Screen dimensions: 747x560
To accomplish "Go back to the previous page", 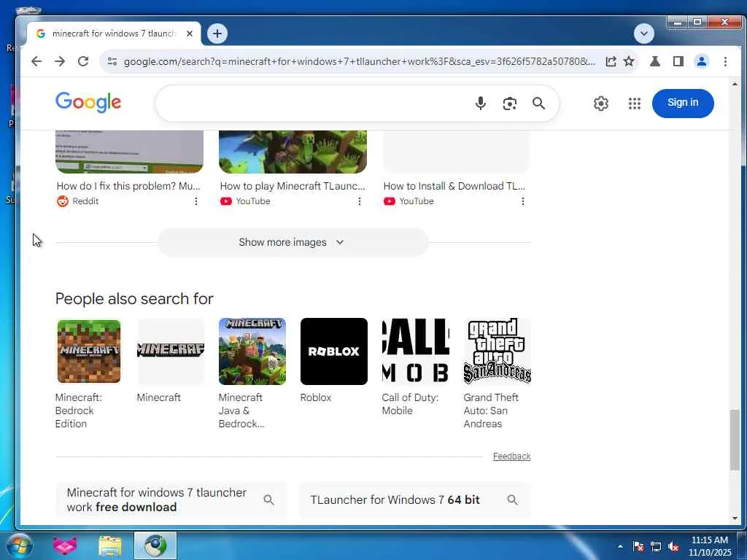I will click(x=36, y=61).
